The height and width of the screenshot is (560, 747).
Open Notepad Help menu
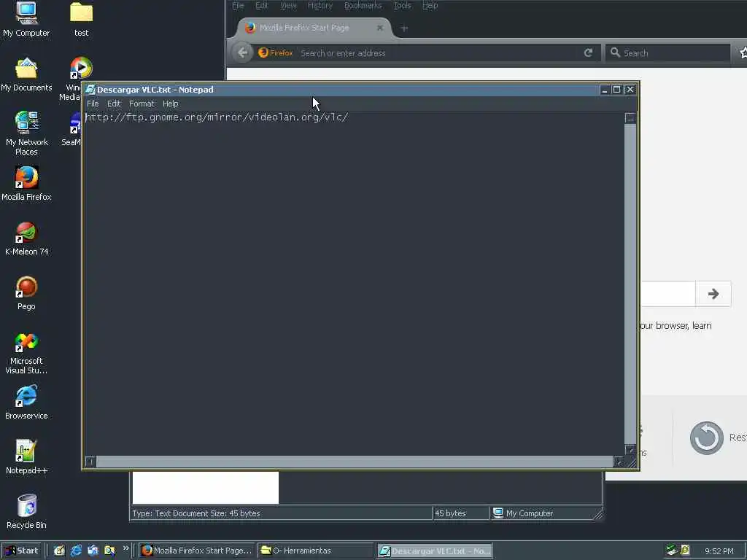pyautogui.click(x=170, y=104)
